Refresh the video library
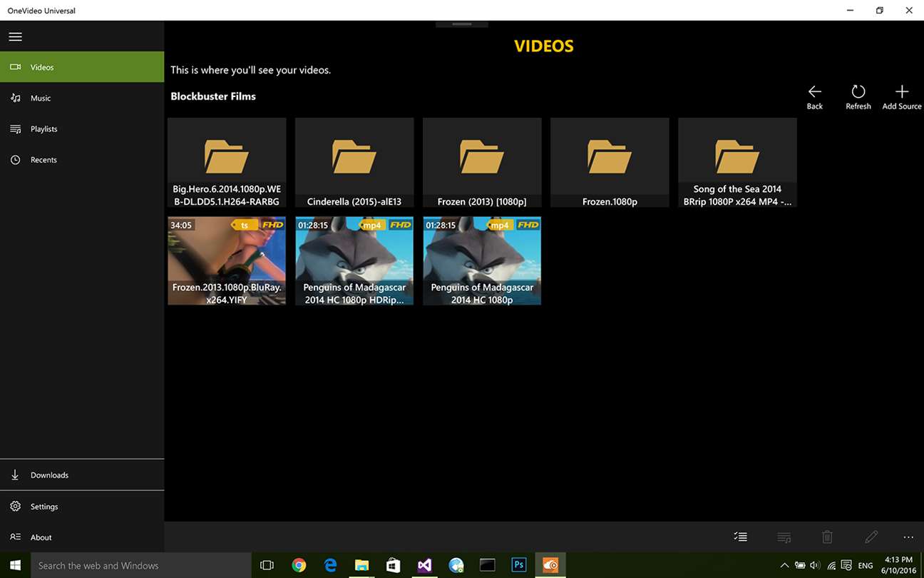Viewport: 924px width, 578px height. 858,97
